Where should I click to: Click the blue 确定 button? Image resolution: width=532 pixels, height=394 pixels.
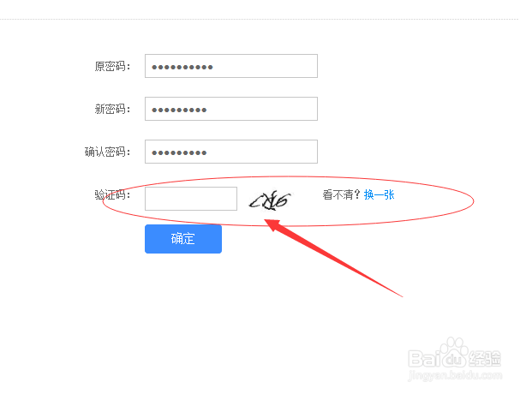click(x=183, y=239)
